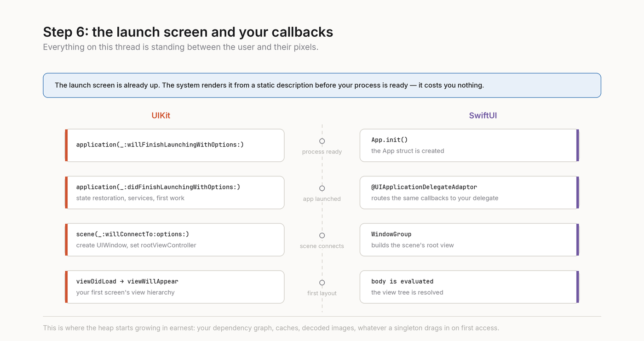Click the 'app launched' timeline marker circle
644x341 pixels.
coord(322,188)
